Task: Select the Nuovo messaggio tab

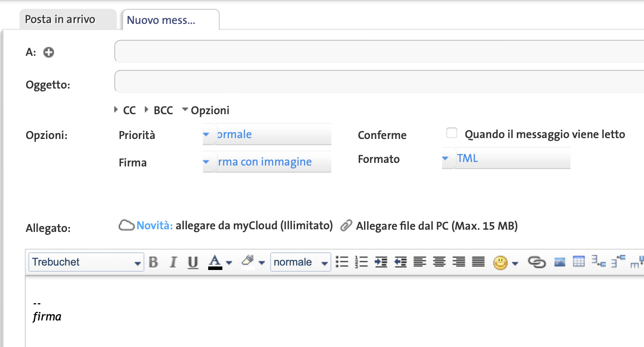Action: click(x=161, y=20)
